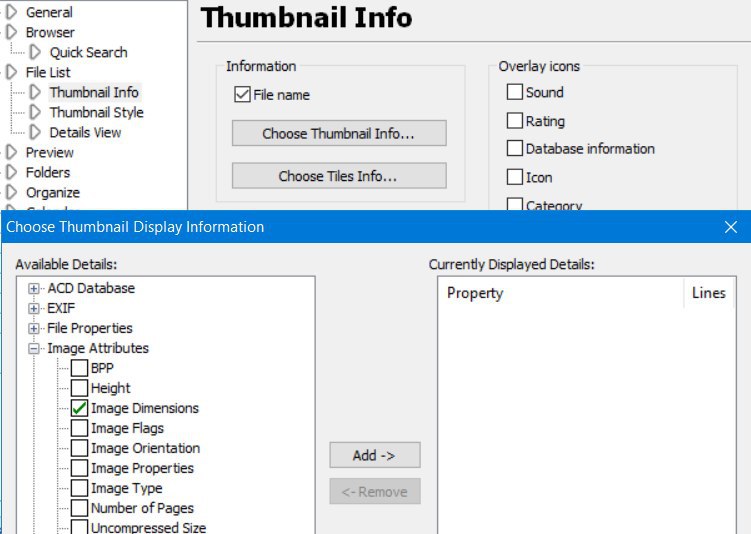This screenshot has height=534, width=751.
Task: Expand the Browser node arrow
Action: 11,32
